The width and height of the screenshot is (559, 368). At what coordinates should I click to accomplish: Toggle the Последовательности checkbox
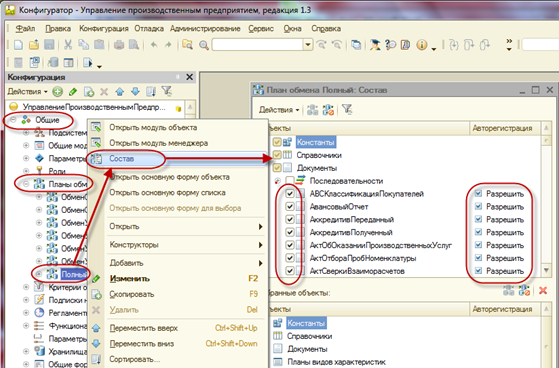(x=290, y=181)
